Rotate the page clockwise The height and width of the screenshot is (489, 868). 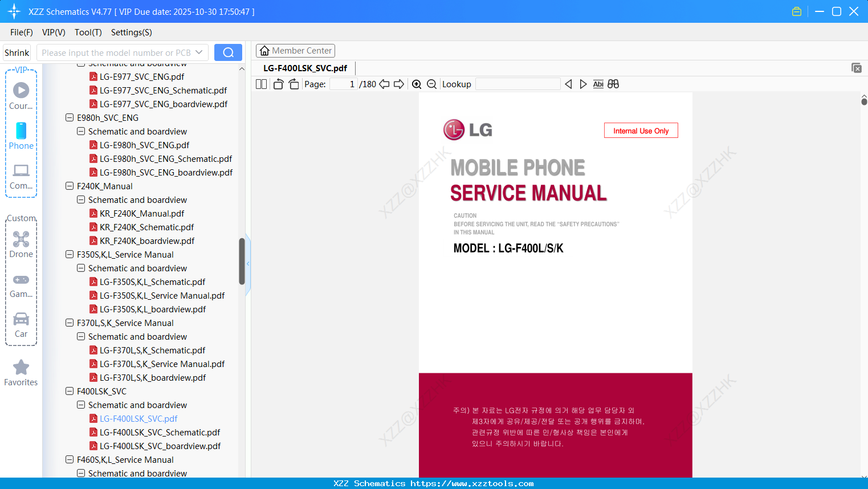[293, 84]
